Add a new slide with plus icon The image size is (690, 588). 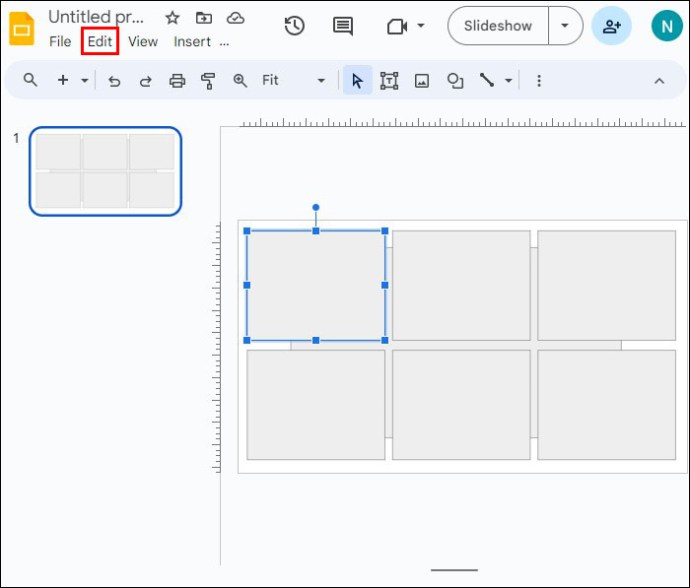(63, 80)
